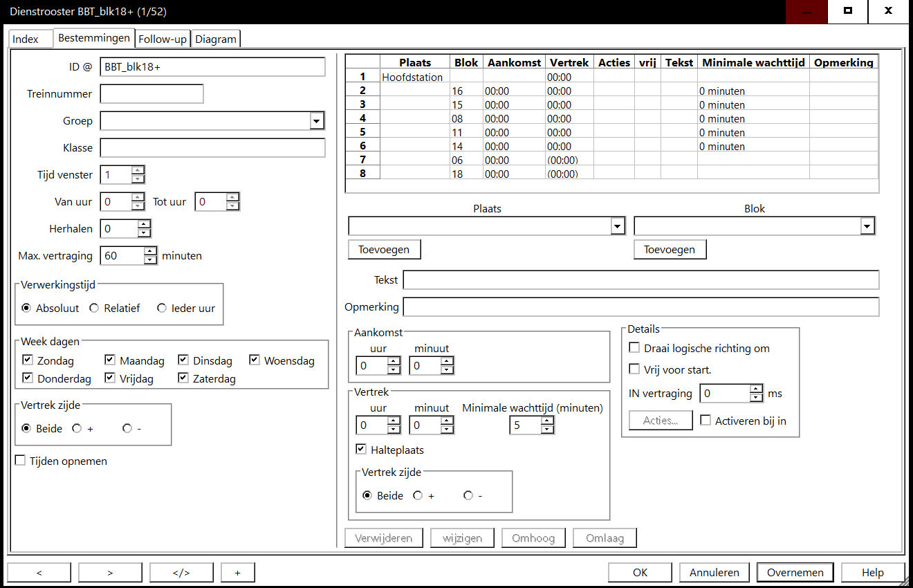Decrease the Herhalen spinner value
This screenshot has width=913, height=588.
(x=144, y=232)
